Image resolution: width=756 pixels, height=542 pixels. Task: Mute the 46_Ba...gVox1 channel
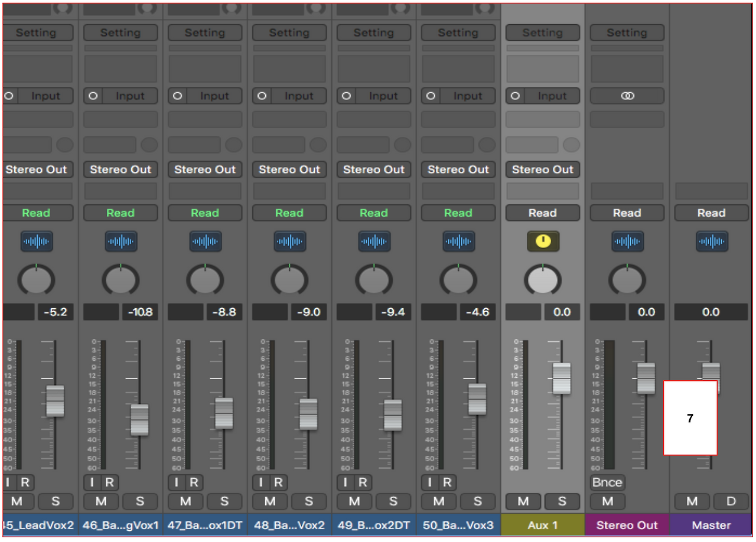[101, 501]
